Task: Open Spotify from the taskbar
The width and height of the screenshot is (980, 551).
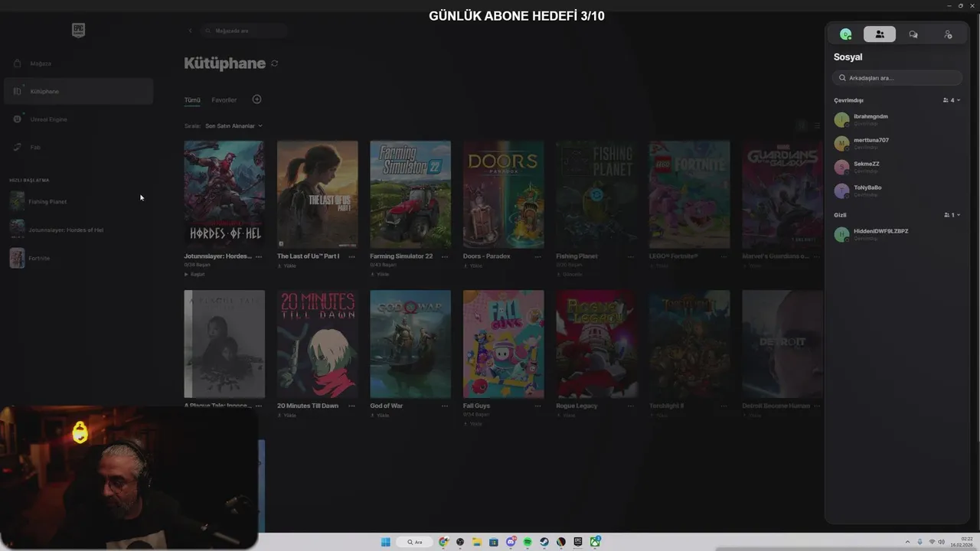Action: coord(528,542)
